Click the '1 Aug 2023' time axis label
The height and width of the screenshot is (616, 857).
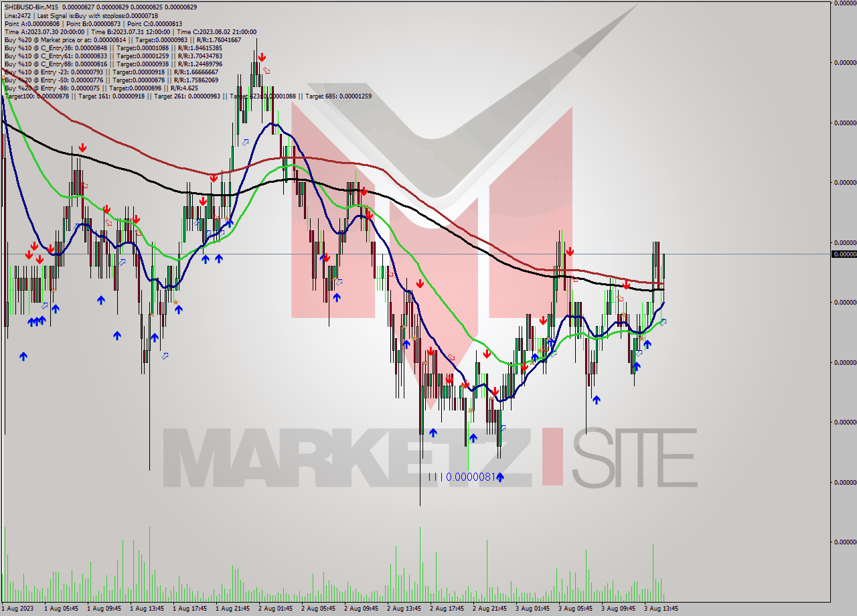point(16,609)
